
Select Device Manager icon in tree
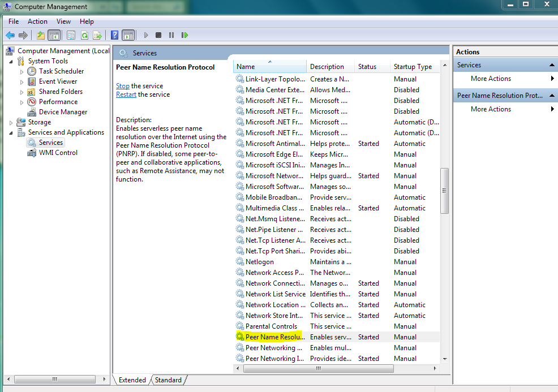pos(32,112)
